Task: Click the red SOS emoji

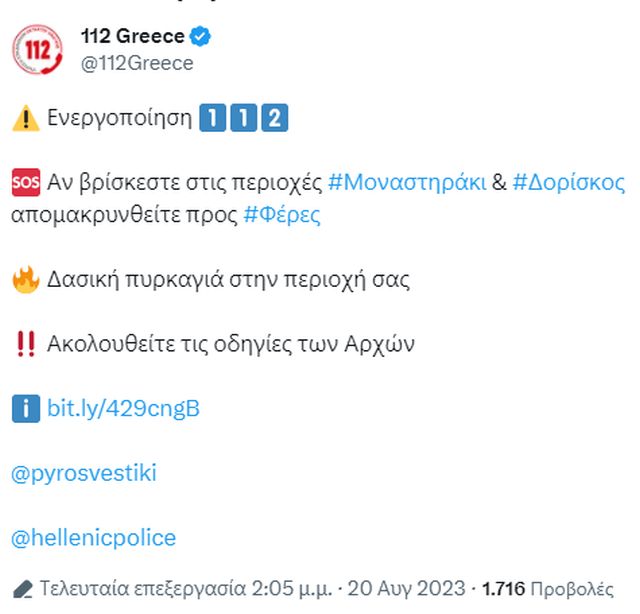Action: tap(25, 183)
